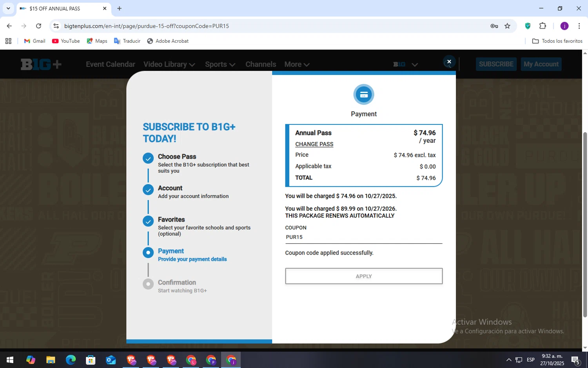Open Adobe Acrobat bookmark

click(x=168, y=41)
